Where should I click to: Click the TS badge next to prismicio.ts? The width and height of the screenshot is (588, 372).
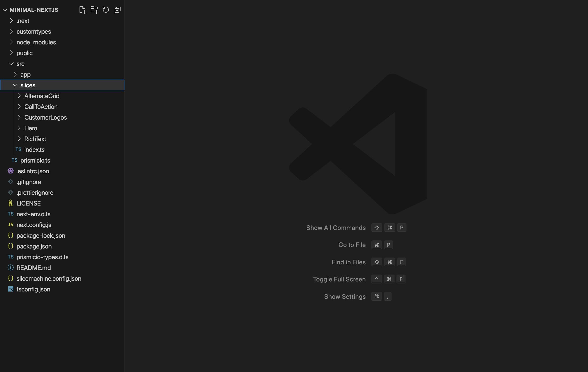[x=14, y=160]
